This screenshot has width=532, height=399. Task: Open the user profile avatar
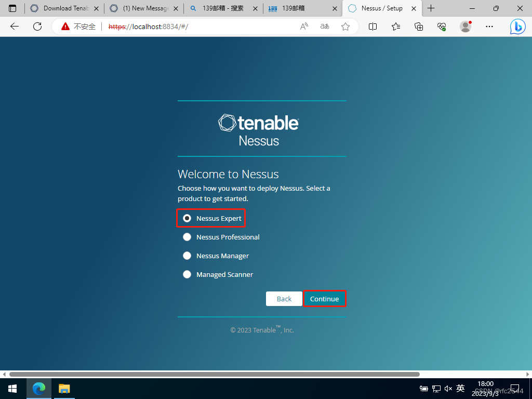pos(465,26)
